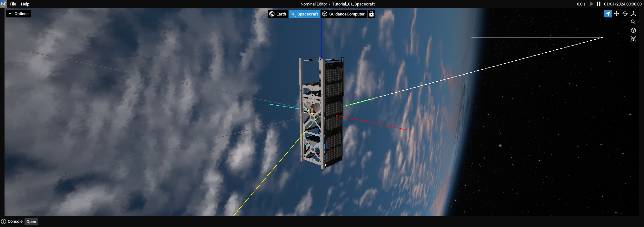Viewport: 644px width, 227px height.
Task: Click the Console info icon
Action: [x=4, y=222]
